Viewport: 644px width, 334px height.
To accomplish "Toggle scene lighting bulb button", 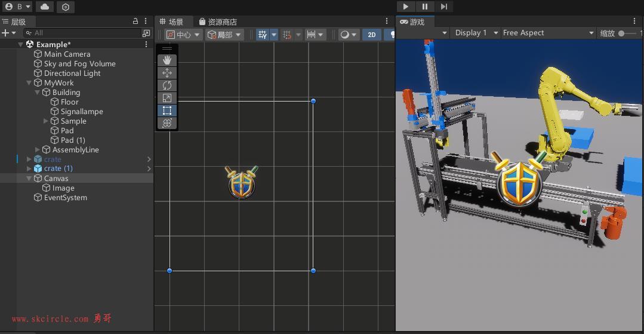I will click(390, 35).
